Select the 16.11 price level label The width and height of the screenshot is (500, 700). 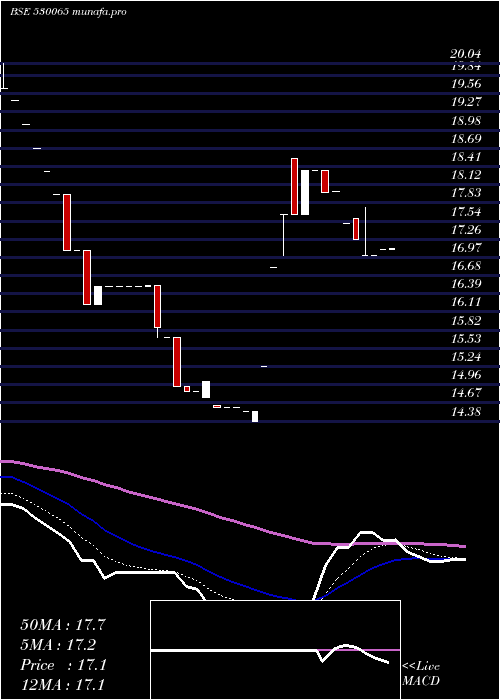point(466,302)
